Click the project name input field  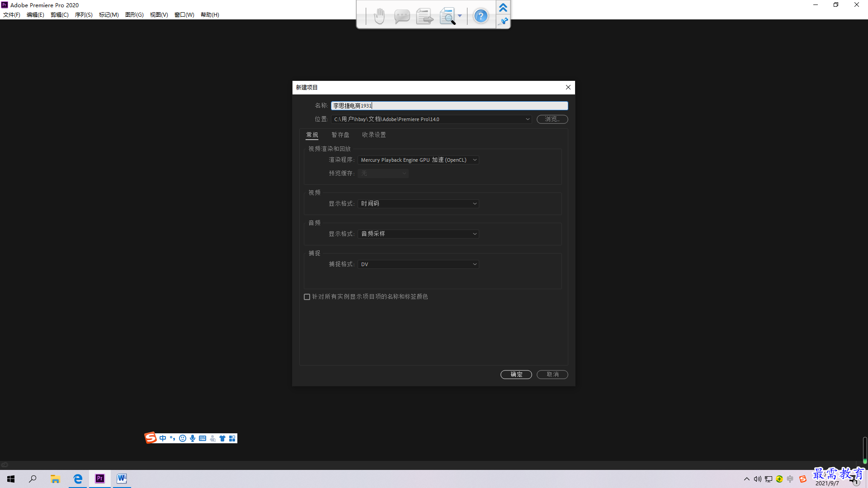click(x=449, y=106)
